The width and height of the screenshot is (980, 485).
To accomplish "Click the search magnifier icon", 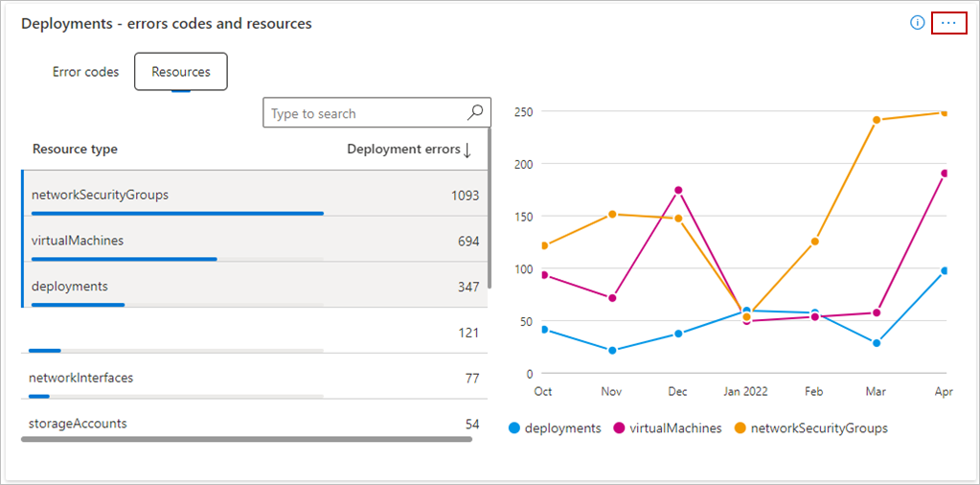I will (x=475, y=113).
